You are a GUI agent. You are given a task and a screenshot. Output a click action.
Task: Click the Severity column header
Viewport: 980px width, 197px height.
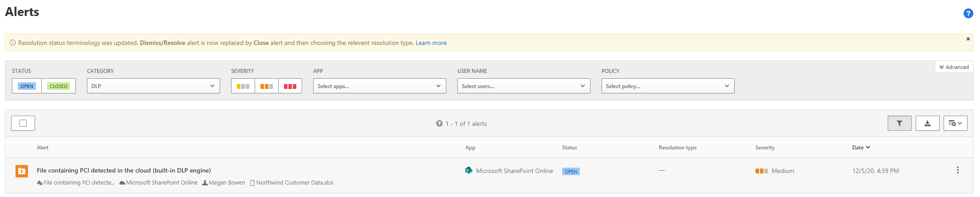click(765, 148)
